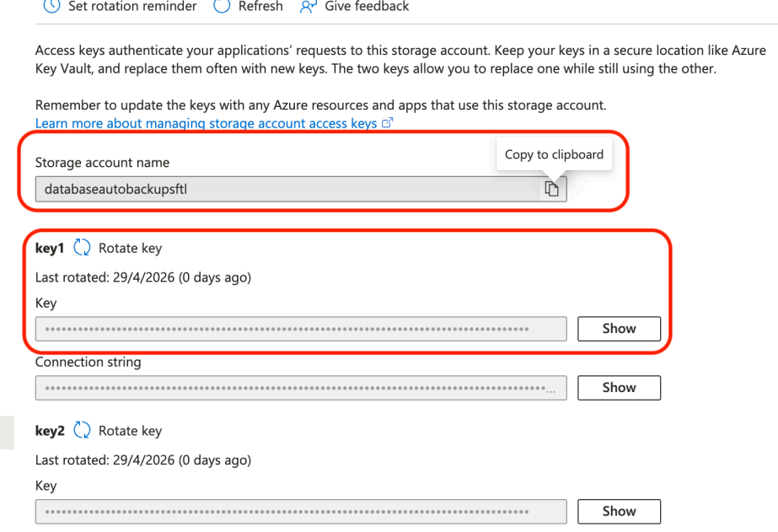Image resolution: width=778 pixels, height=532 pixels.
Task: Click the key2 rotate key icon
Action: click(82, 431)
